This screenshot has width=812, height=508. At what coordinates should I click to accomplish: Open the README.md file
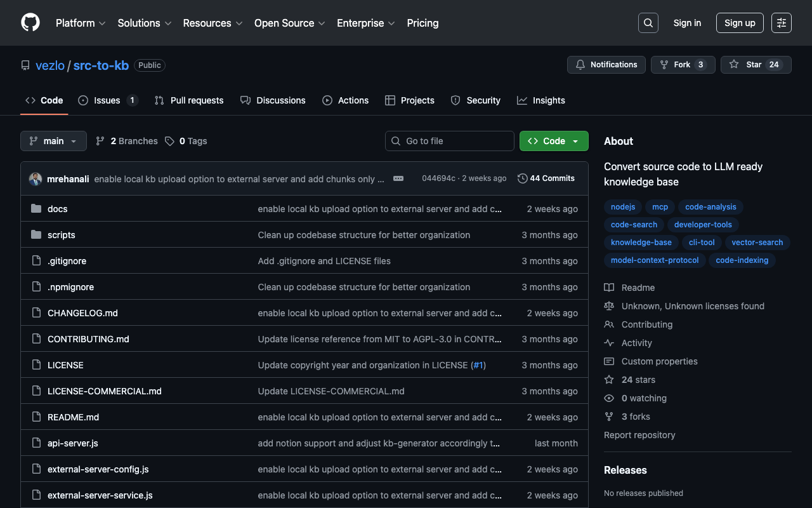[73, 417]
